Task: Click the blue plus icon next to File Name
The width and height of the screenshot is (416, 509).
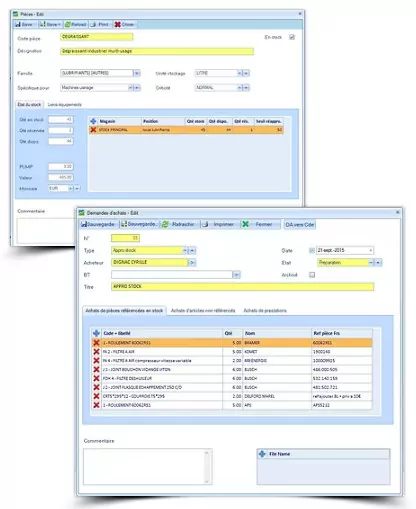Action: coord(262,454)
